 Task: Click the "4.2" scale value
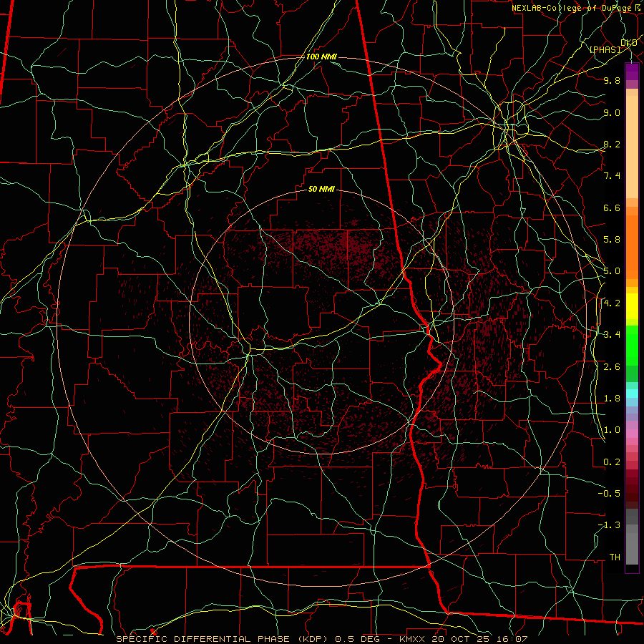pos(612,303)
